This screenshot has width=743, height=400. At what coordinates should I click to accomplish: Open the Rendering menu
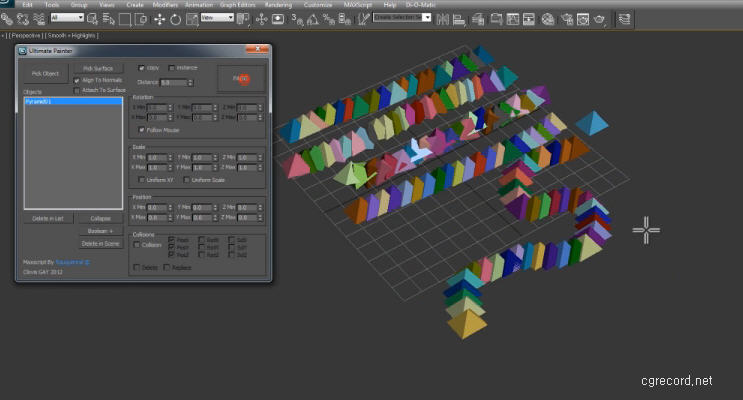(278, 5)
